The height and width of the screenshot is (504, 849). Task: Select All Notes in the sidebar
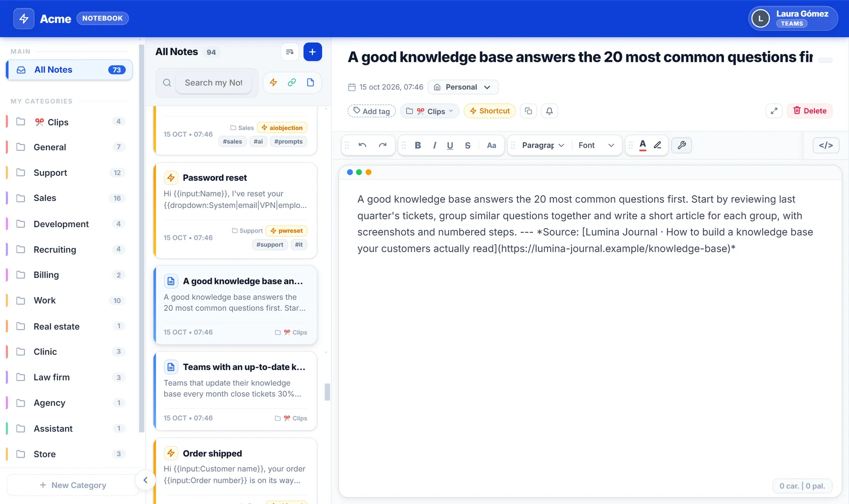pos(69,70)
